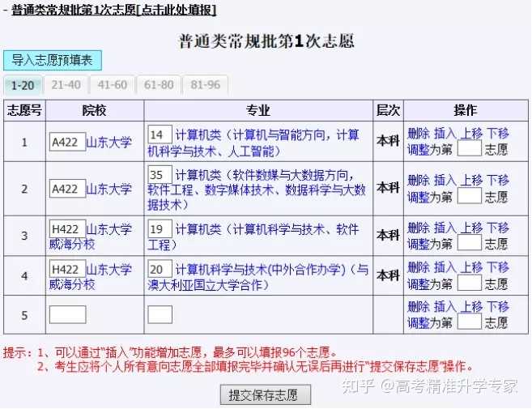This screenshot has height=409, width=532.
Task: Click the 院校 column header
Action: pos(94,110)
